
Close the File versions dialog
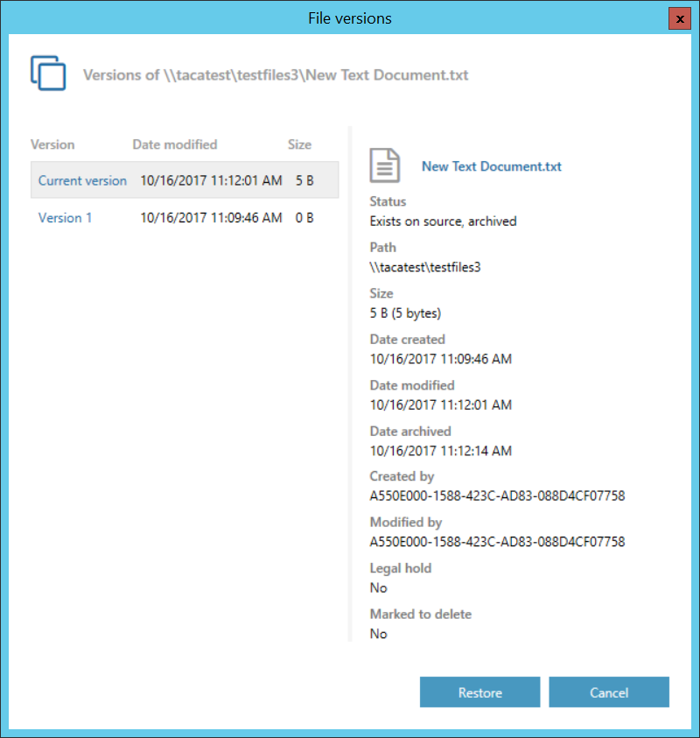[680, 18]
